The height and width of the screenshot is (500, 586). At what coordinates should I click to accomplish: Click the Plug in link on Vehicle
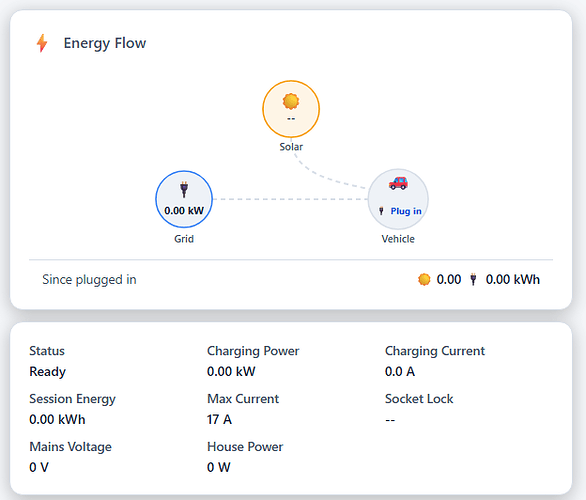click(x=406, y=211)
